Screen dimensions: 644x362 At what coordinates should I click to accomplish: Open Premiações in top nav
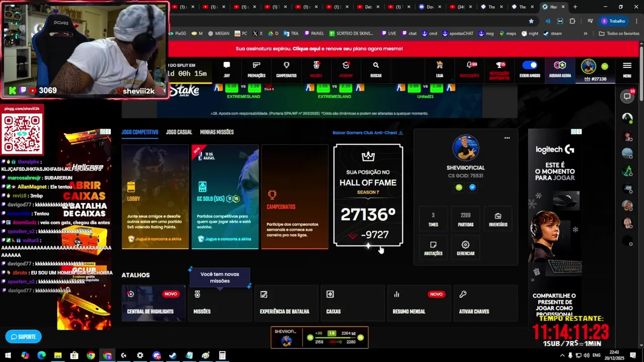[x=256, y=69]
